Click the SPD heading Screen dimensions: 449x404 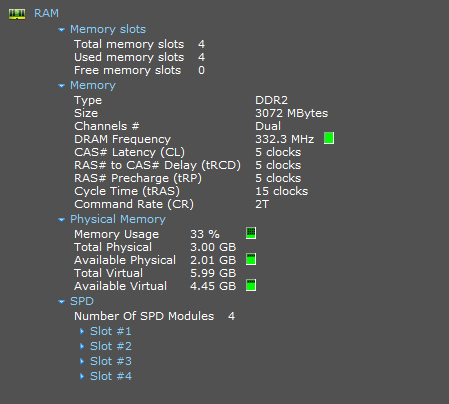(82, 301)
